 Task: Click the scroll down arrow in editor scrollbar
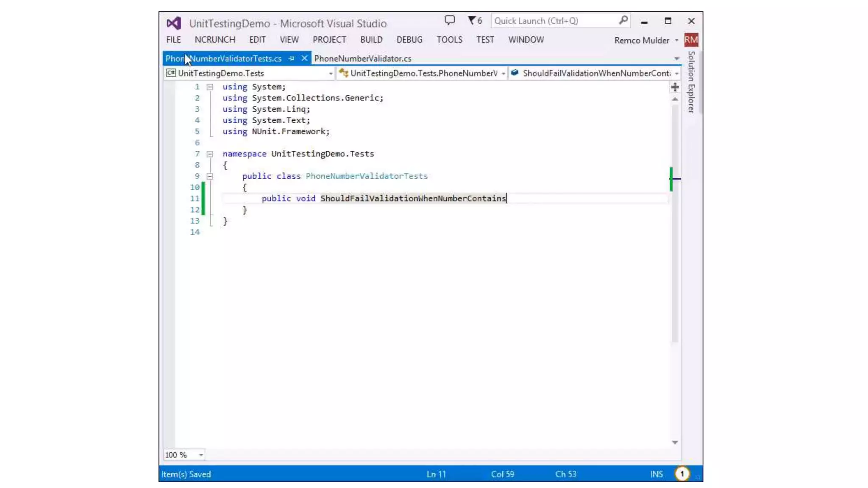coord(675,442)
